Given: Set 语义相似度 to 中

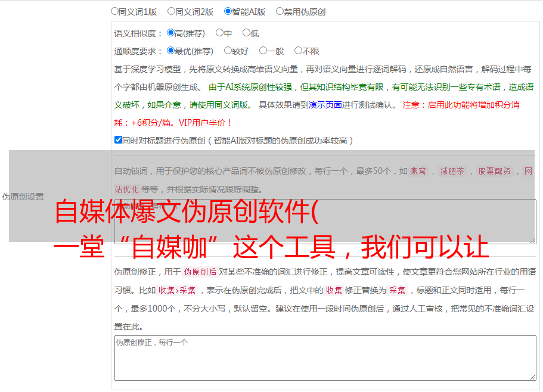Looking at the screenshot, I should (x=219, y=33).
